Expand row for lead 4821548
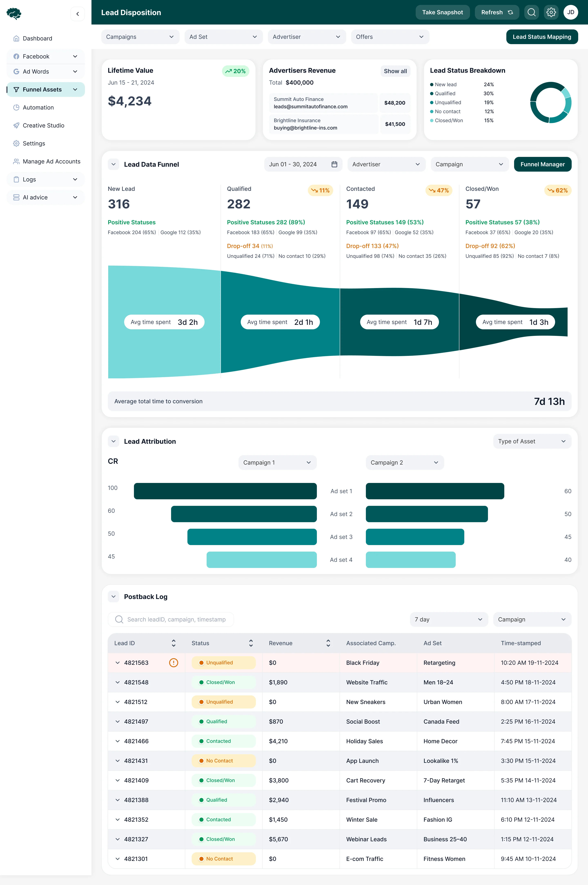Viewport: 588px width, 885px height. [x=117, y=682]
